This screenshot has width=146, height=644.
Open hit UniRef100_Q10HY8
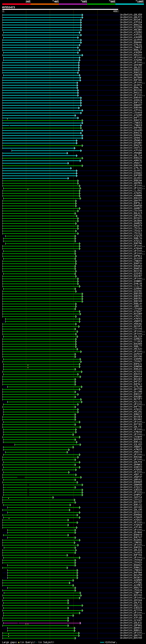click(131, 40)
